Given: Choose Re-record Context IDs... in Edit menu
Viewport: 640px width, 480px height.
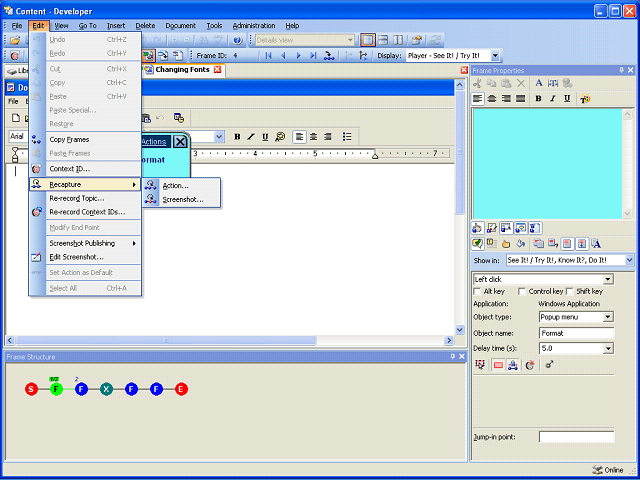Looking at the screenshot, I should pyautogui.click(x=85, y=212).
